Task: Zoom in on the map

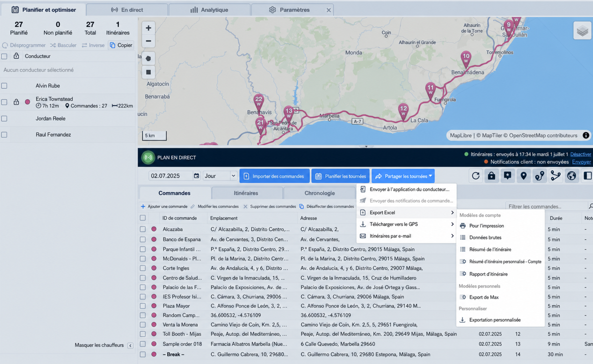Action: click(148, 28)
